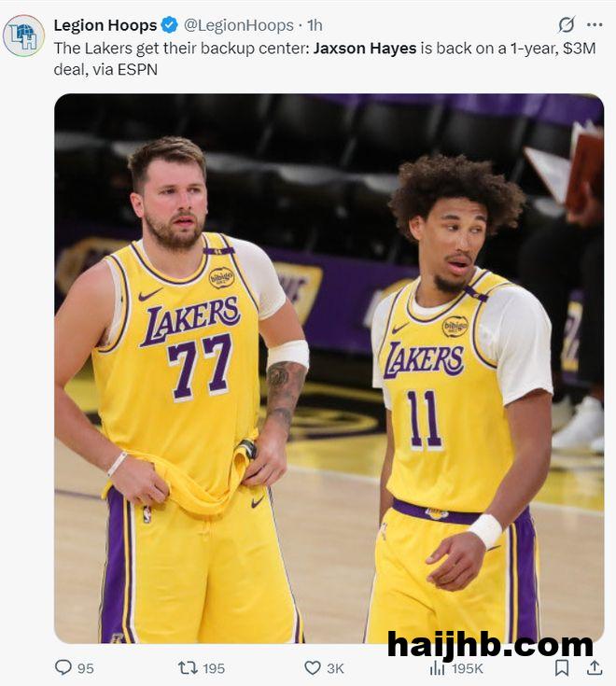Click the 95 replies count
The width and height of the screenshot is (616, 686).
point(86,668)
